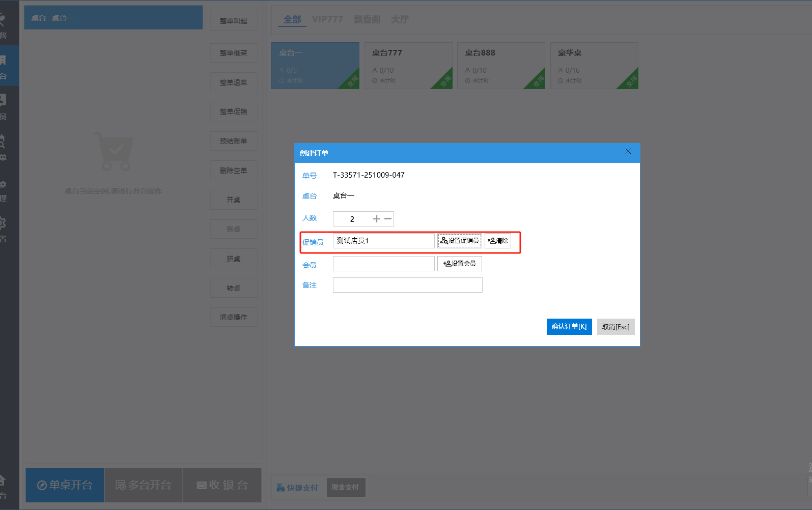Switch to the VIP777 tab

tap(327, 19)
